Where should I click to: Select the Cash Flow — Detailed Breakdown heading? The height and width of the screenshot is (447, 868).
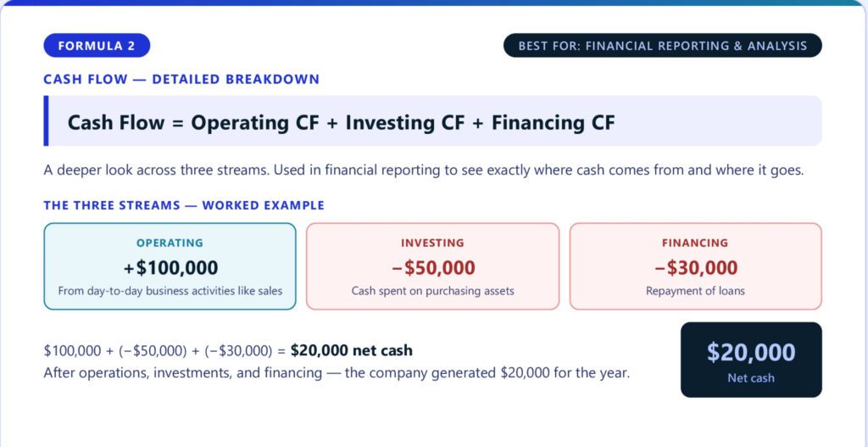(x=181, y=80)
